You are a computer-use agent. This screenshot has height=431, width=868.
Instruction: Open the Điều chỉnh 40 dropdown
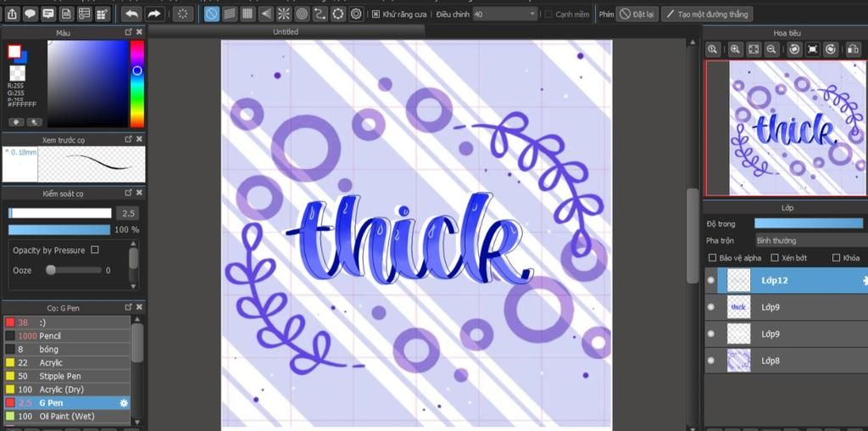coord(505,14)
